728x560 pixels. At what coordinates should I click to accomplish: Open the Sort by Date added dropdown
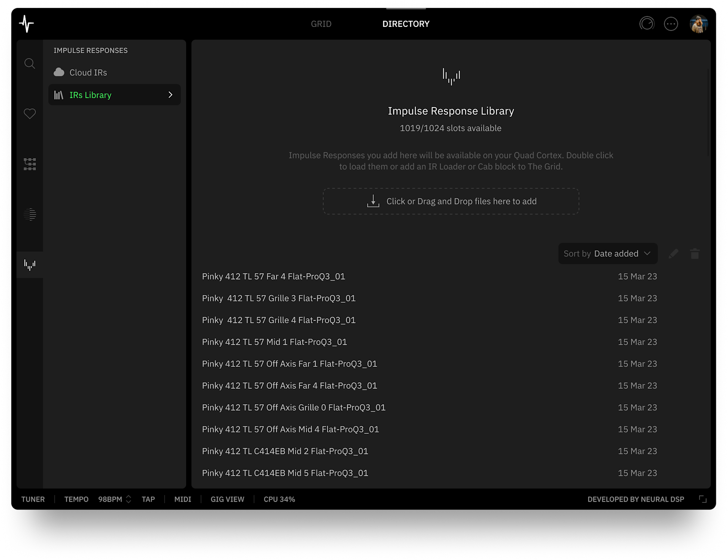[607, 253]
